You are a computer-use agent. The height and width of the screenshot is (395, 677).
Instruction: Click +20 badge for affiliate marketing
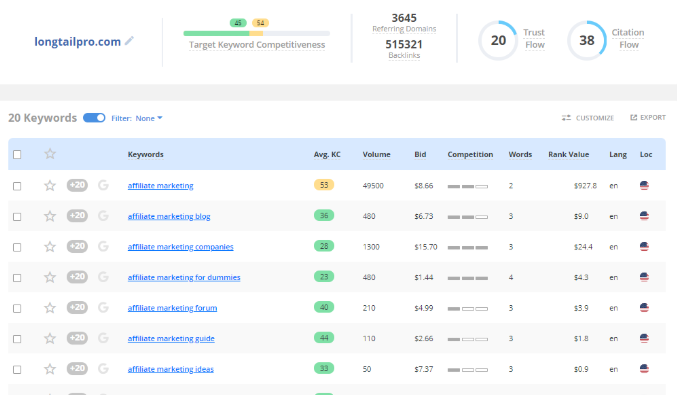click(x=77, y=185)
